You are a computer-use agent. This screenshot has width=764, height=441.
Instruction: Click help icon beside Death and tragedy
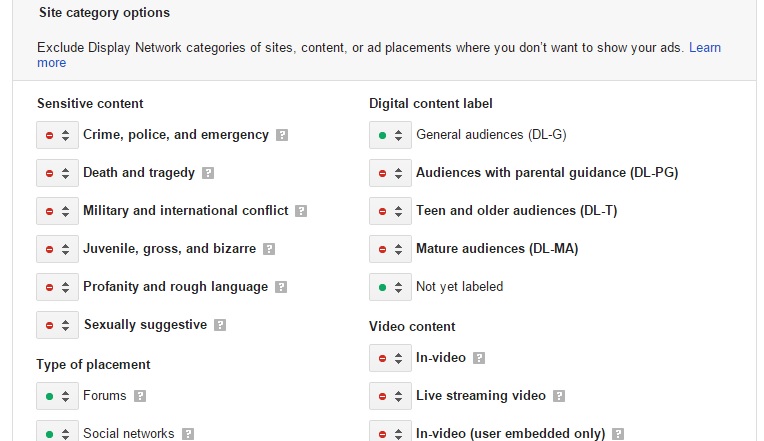coord(208,173)
